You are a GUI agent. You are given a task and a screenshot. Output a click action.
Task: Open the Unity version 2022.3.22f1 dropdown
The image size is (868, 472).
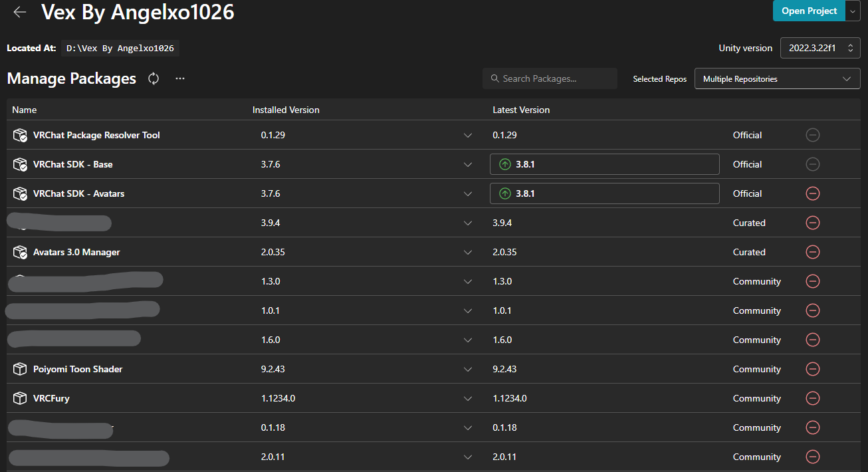click(x=820, y=48)
